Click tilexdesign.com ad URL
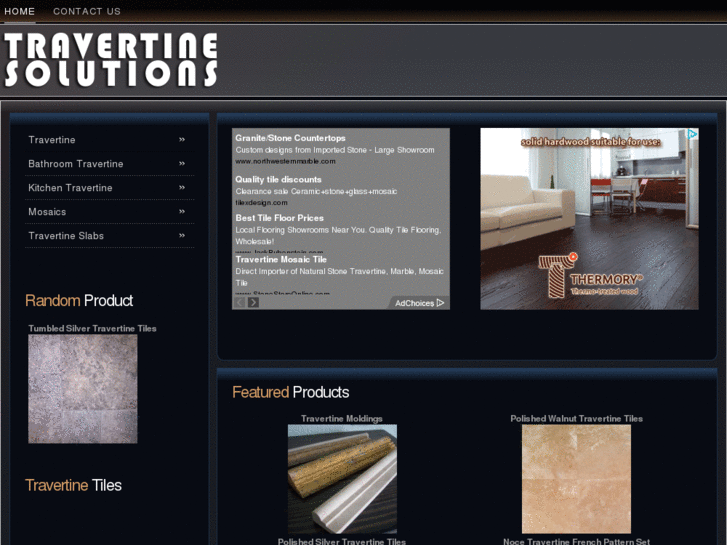 click(x=261, y=203)
